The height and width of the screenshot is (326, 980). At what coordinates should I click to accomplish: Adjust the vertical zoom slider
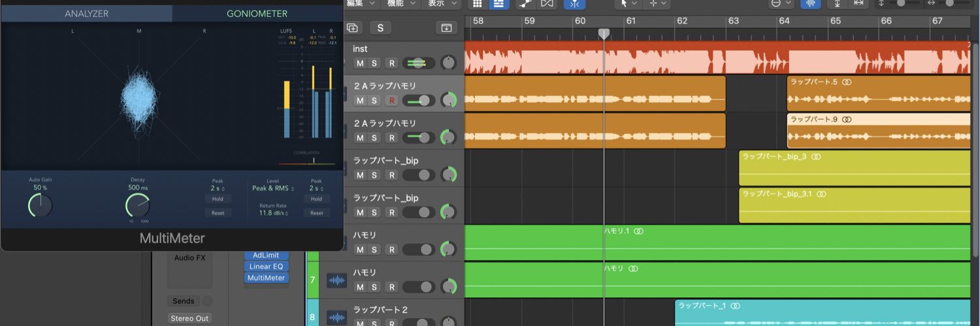902,3
